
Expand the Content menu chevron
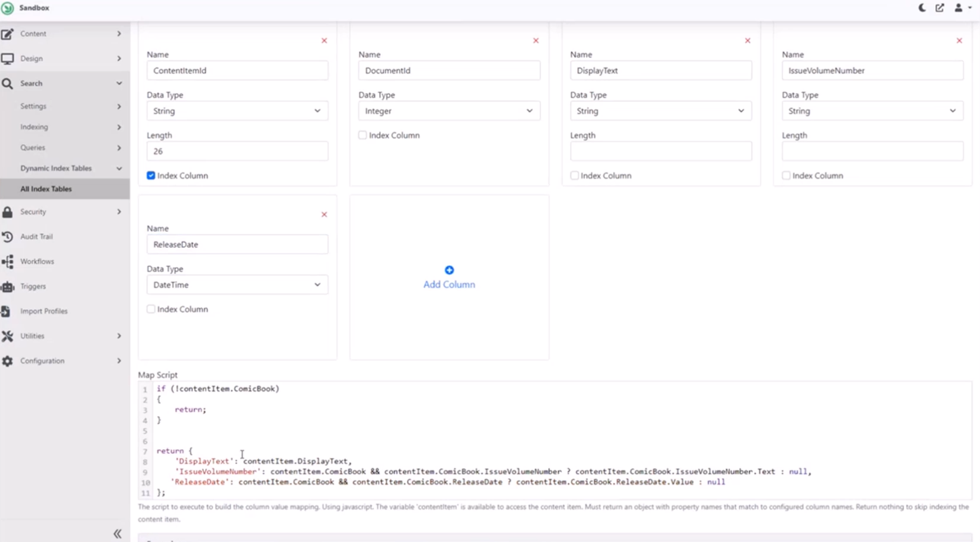click(119, 34)
